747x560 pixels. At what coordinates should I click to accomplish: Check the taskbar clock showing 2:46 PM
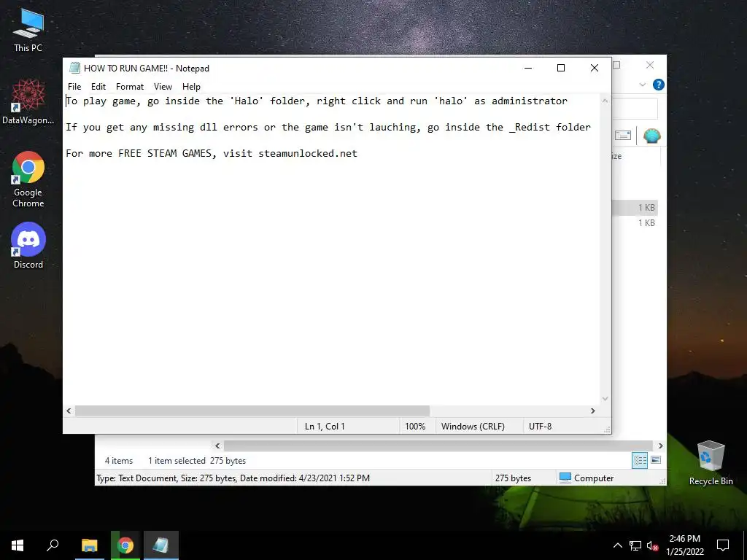click(684, 539)
